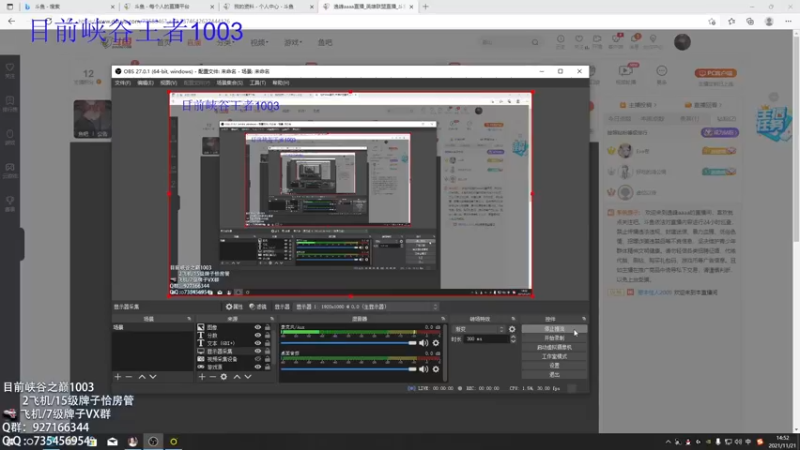Open the 显示器 selection dropdown in the toolbar
The height and width of the screenshot is (450, 800).
coord(366,307)
